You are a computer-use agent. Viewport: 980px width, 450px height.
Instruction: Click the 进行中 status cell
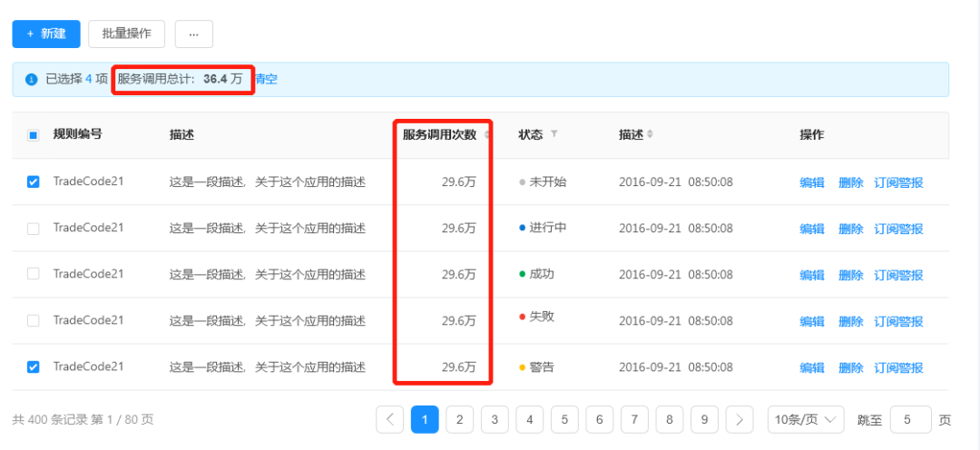point(544,228)
